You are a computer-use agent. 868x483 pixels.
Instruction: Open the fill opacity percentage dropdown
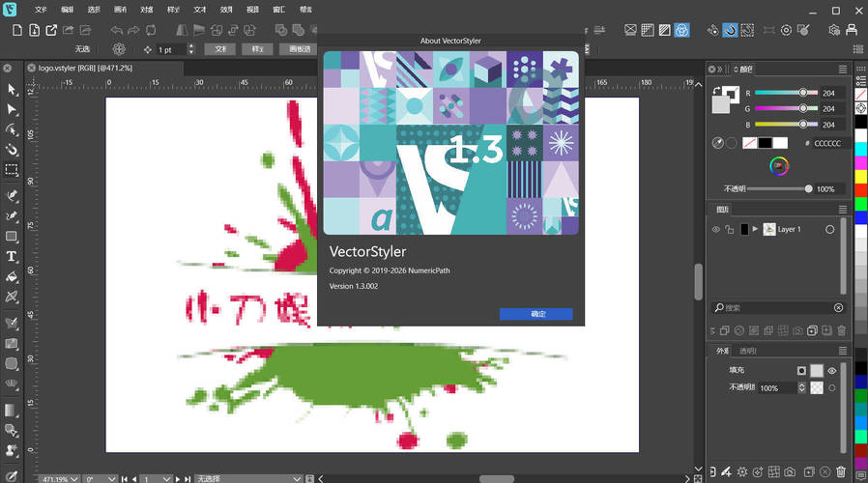(x=800, y=387)
